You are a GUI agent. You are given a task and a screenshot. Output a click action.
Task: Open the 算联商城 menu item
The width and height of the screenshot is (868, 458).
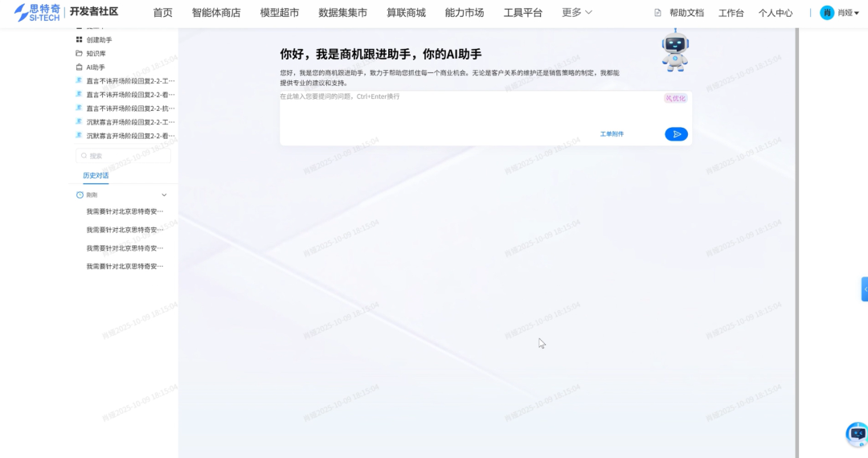[407, 13]
